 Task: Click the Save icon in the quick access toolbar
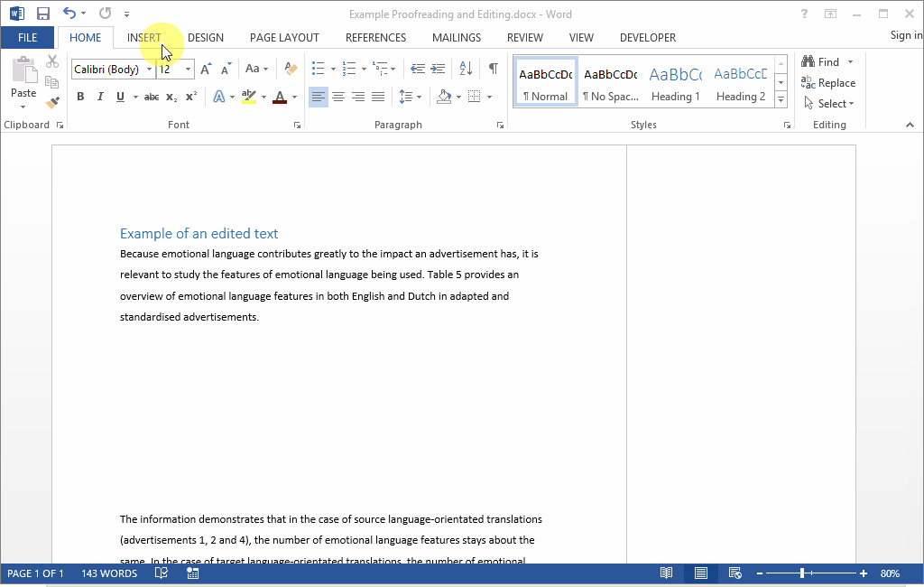pyautogui.click(x=42, y=14)
